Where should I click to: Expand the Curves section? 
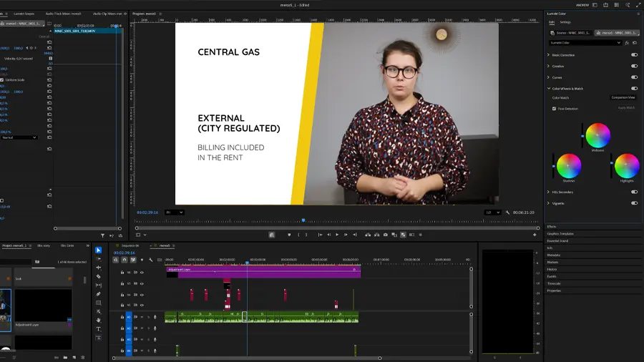(549, 77)
